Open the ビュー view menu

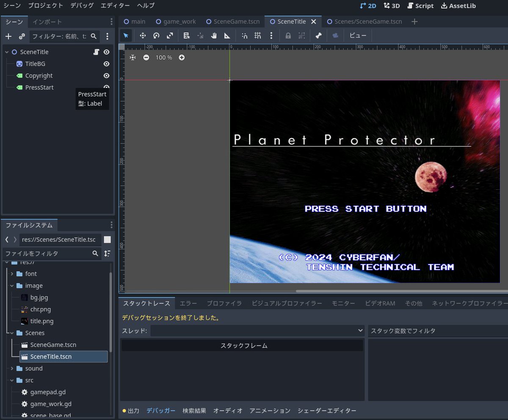coord(358,36)
